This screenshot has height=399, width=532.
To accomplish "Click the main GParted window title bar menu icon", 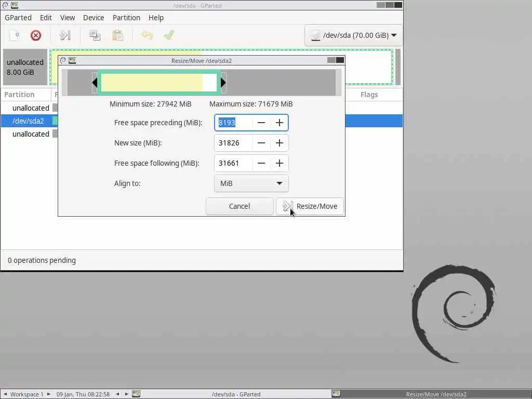I will pos(5,5).
